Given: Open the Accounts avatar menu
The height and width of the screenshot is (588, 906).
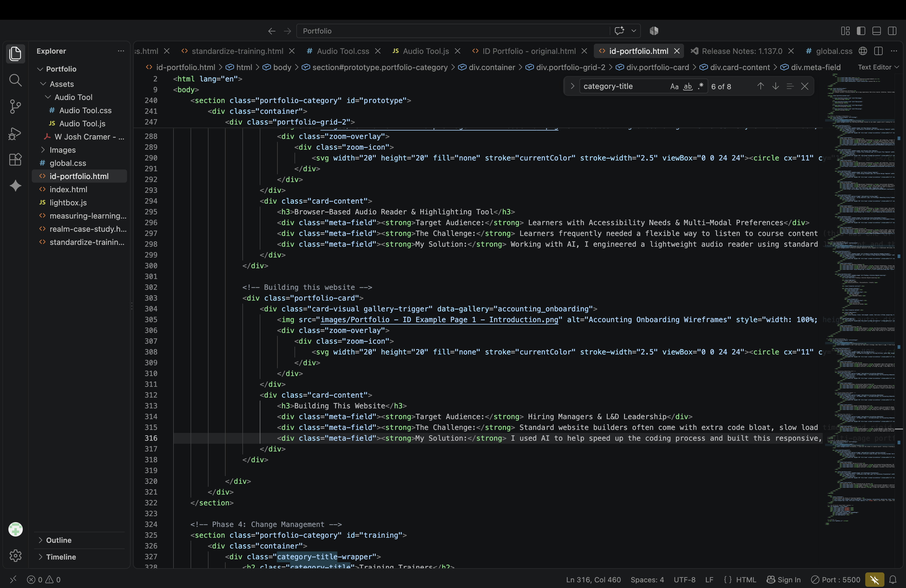Looking at the screenshot, I should pyautogui.click(x=15, y=529).
